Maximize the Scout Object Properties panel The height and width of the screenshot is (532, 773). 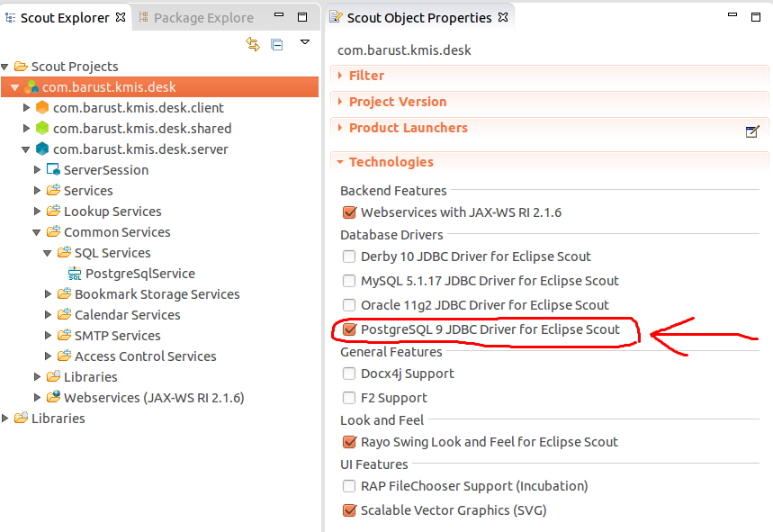(x=756, y=17)
